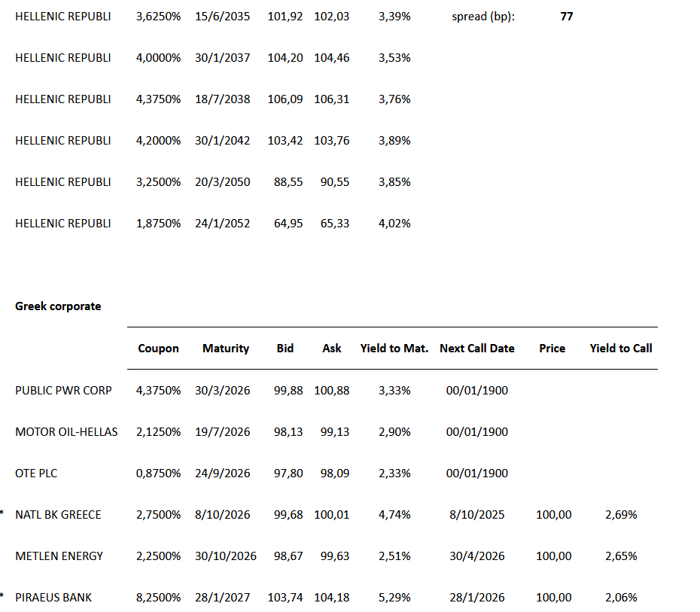Select the Coupon column header

[158, 349]
